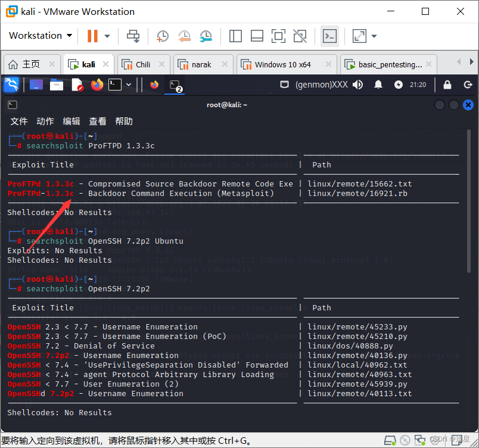The image size is (479, 448).
Task: Click the path linux/remote/40113.txt
Action: [x=360, y=394]
